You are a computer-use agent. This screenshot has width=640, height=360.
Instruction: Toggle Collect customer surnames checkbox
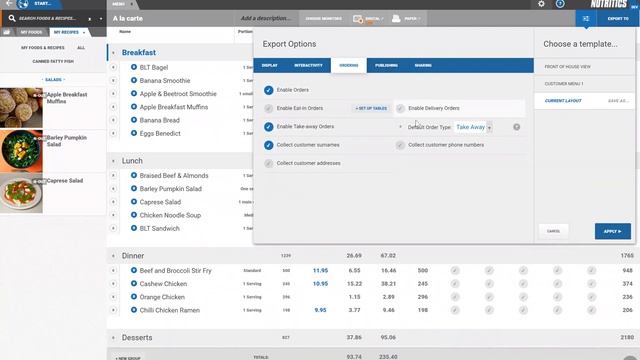(268, 145)
